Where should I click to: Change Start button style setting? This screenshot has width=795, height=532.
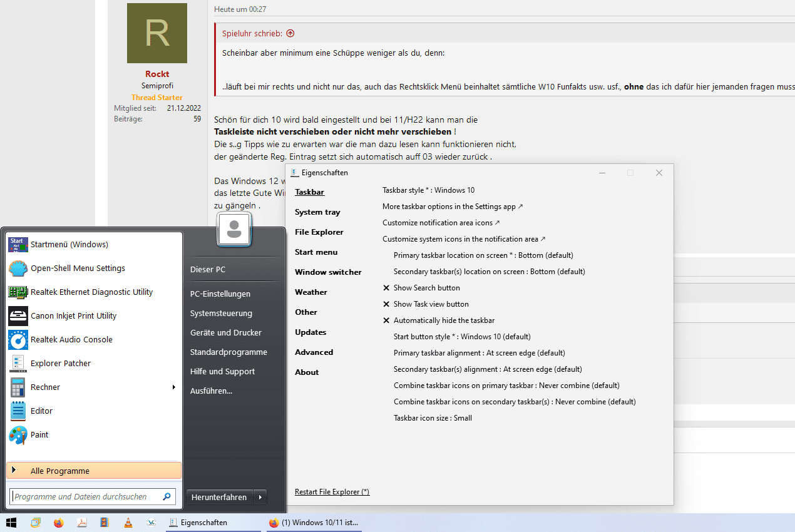point(462,337)
